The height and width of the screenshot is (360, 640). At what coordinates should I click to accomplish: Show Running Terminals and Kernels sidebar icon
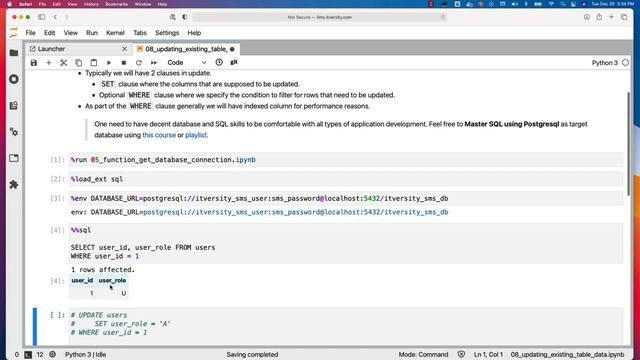point(14,79)
